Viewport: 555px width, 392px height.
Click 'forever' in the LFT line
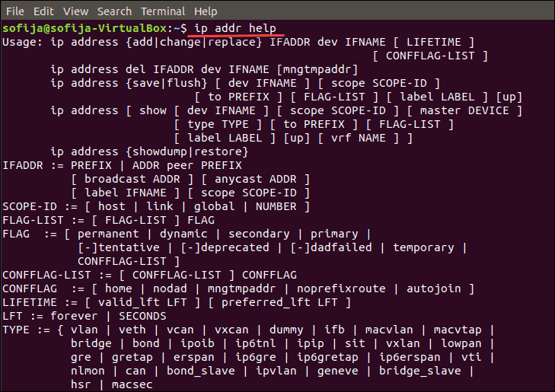pyautogui.click(x=74, y=316)
